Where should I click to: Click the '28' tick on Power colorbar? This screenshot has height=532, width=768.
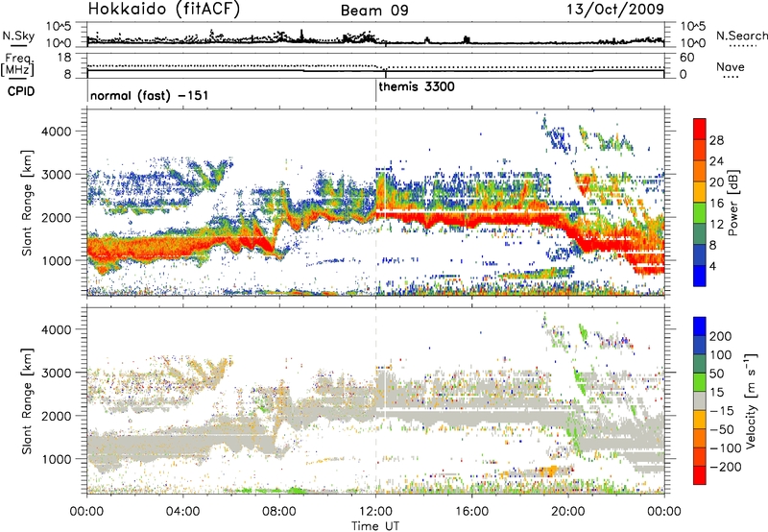pyautogui.click(x=716, y=140)
